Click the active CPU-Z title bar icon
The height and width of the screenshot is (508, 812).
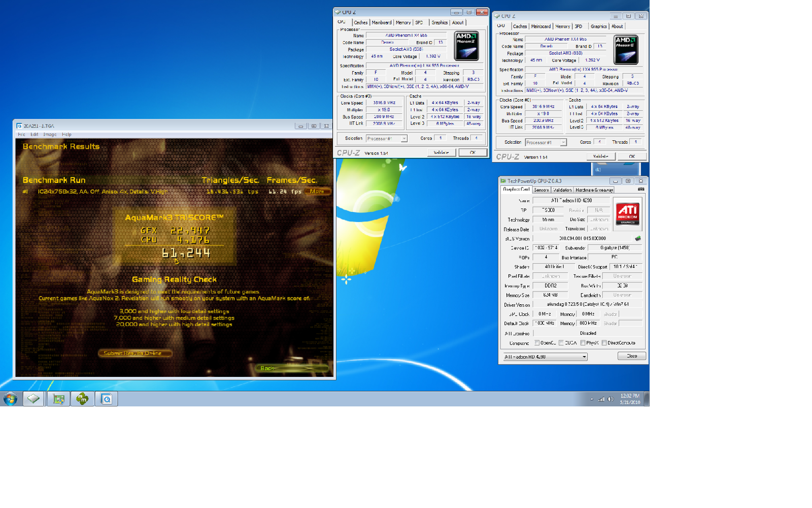tap(338, 12)
